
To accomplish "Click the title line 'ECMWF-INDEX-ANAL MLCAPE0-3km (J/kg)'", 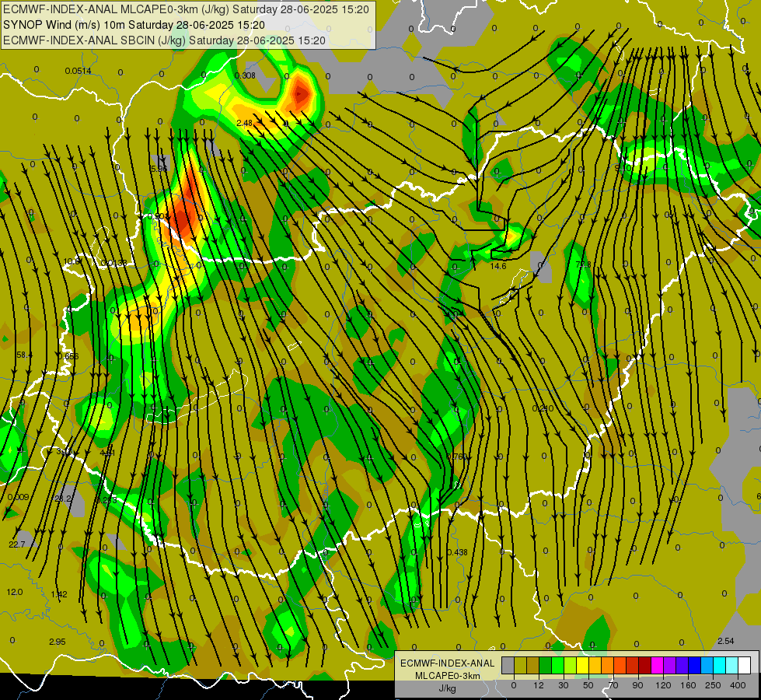I will click(117, 9).
